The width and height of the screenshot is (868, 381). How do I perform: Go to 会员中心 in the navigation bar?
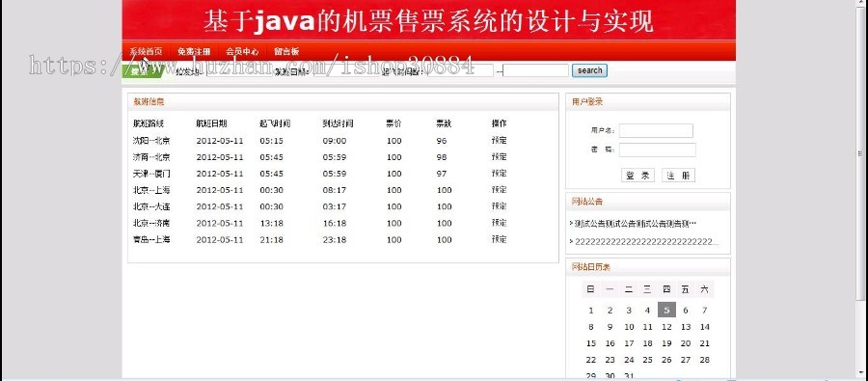[x=242, y=51]
